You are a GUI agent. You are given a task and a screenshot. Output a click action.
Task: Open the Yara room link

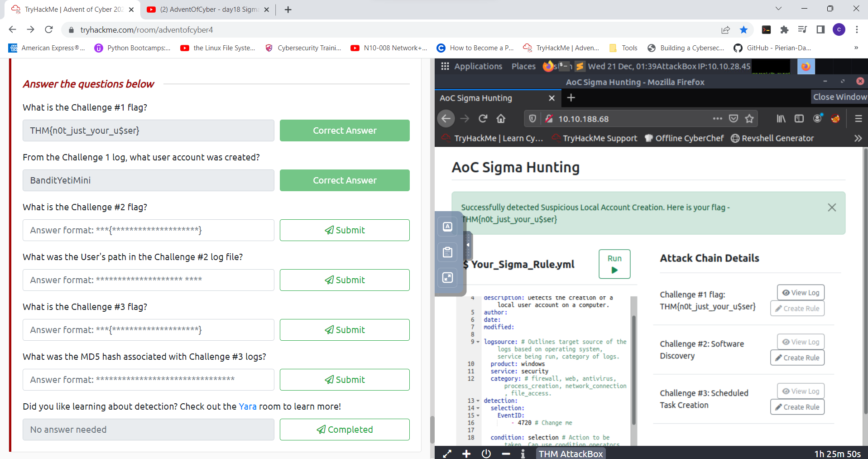[x=248, y=406]
